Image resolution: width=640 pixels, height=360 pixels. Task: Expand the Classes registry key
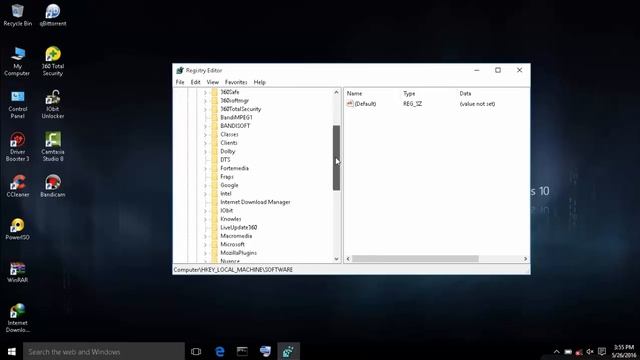point(205,135)
